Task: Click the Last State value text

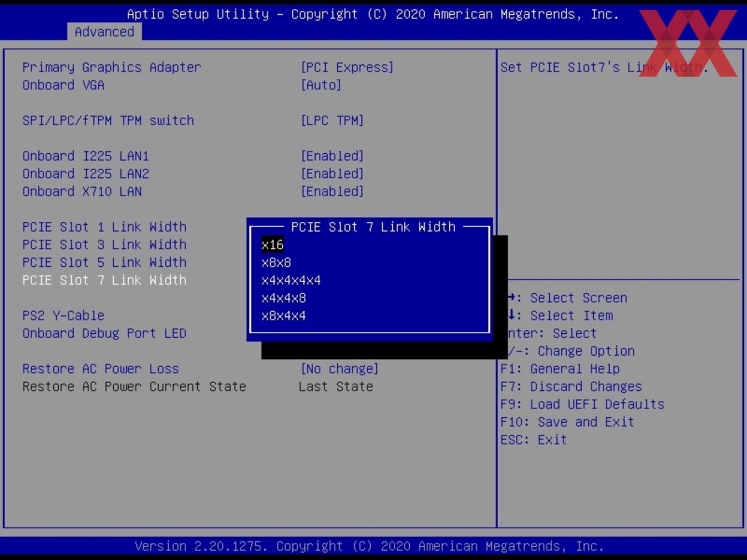Action: click(x=336, y=387)
